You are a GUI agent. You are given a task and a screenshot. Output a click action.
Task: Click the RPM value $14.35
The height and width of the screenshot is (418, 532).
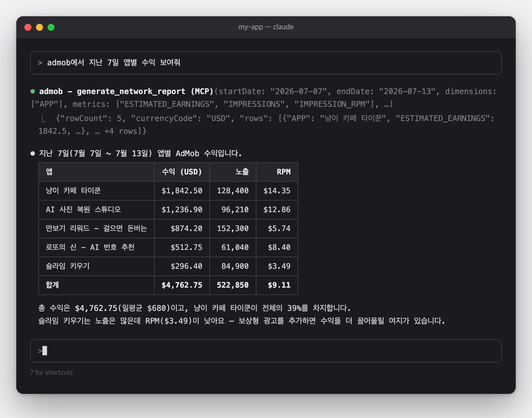point(277,191)
